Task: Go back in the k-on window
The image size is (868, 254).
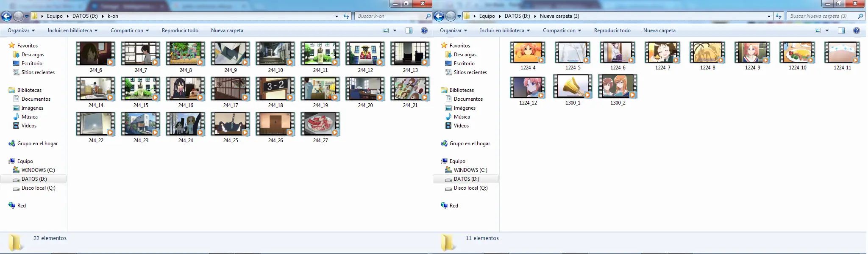Action: tap(6, 16)
